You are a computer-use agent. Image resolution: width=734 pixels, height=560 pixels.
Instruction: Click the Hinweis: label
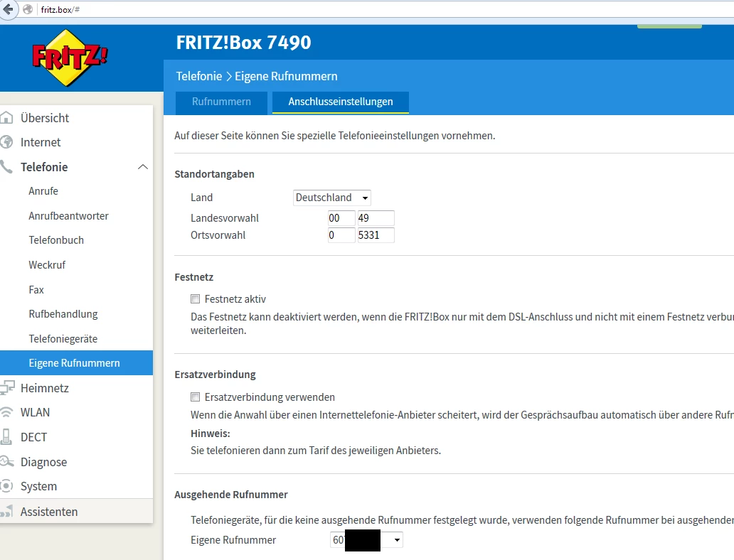coord(211,434)
